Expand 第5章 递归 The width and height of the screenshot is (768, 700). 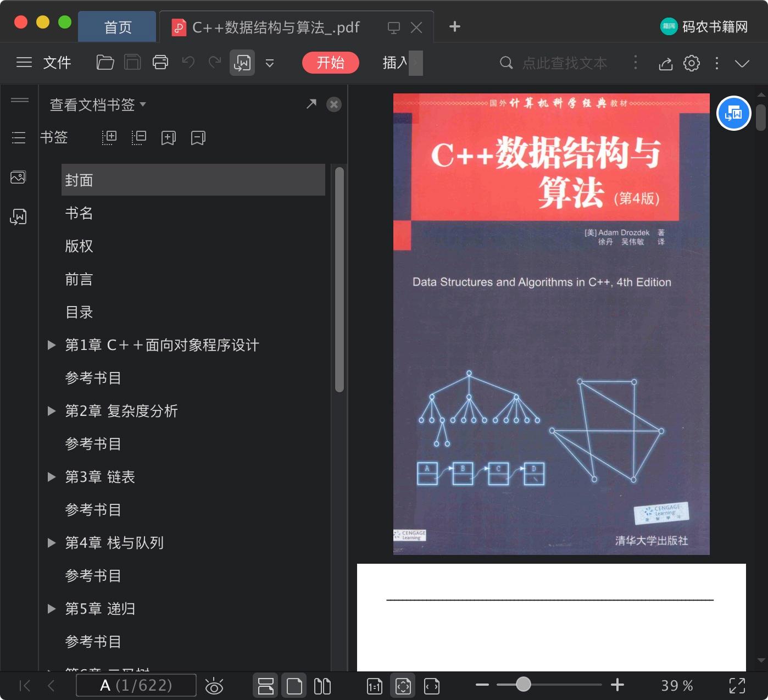(x=52, y=609)
